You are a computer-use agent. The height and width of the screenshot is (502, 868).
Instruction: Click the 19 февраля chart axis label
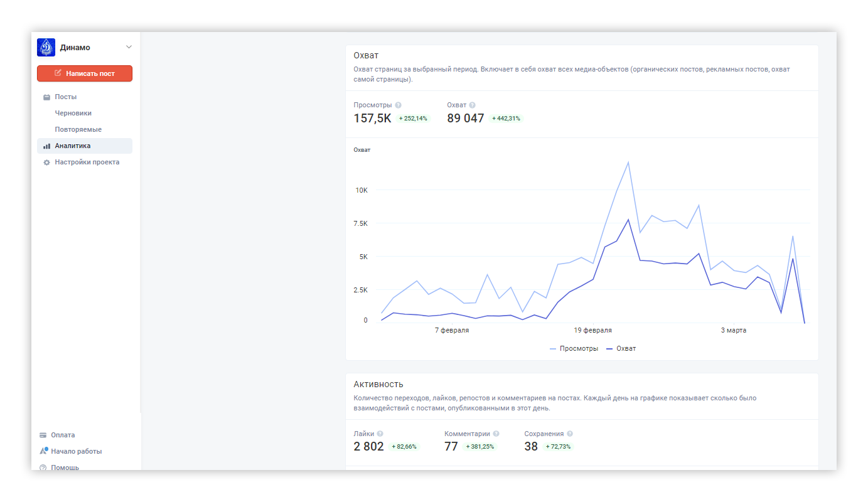pyautogui.click(x=593, y=330)
